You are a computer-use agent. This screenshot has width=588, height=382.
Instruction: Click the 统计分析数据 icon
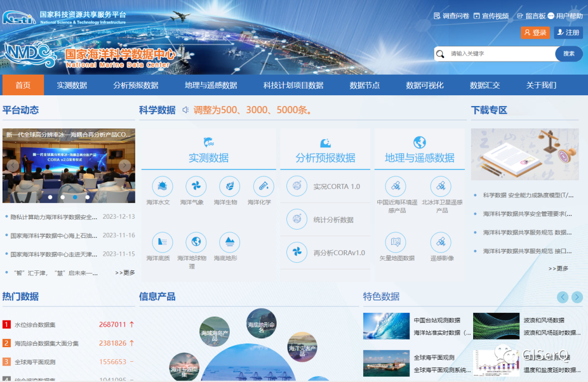pyautogui.click(x=297, y=219)
